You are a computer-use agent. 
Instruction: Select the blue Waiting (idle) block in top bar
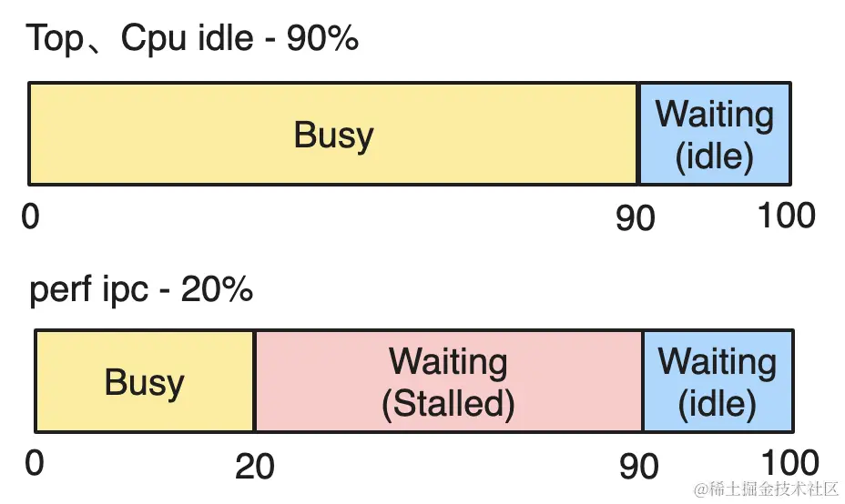pos(715,134)
